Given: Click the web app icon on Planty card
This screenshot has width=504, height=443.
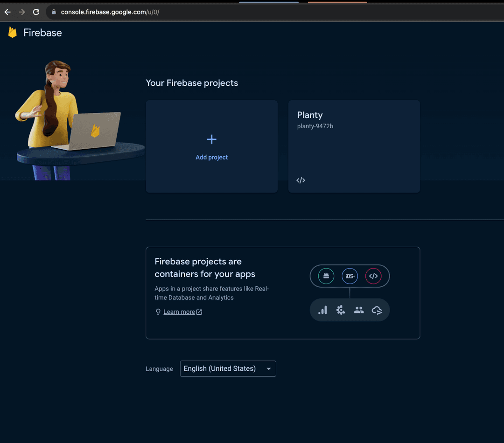Looking at the screenshot, I should 301,180.
